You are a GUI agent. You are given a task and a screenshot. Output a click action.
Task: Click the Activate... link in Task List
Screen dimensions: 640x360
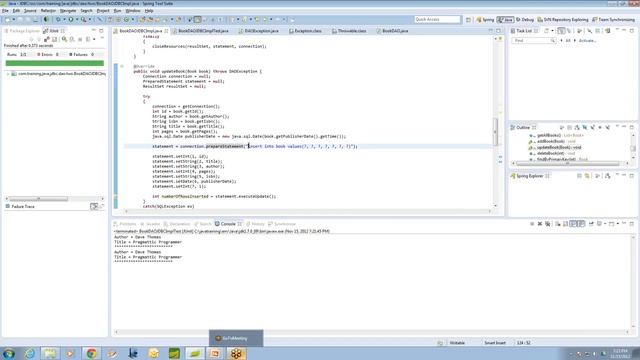pos(587,40)
